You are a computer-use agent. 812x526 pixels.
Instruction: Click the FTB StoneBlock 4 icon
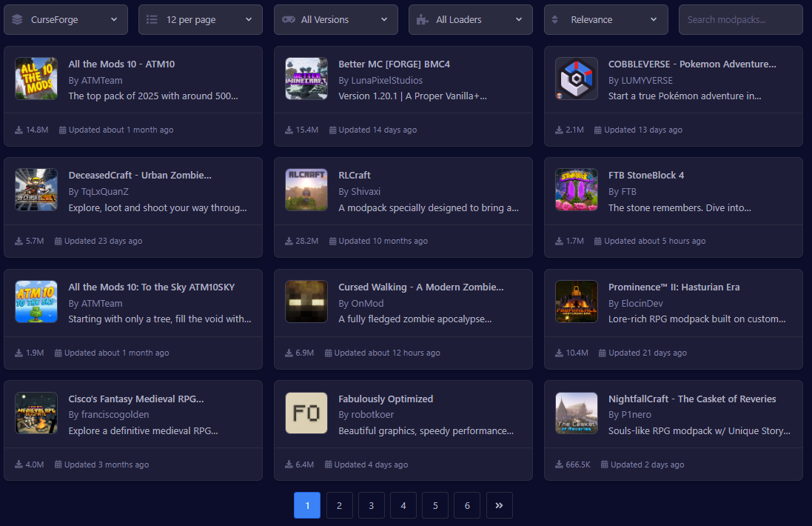click(577, 190)
